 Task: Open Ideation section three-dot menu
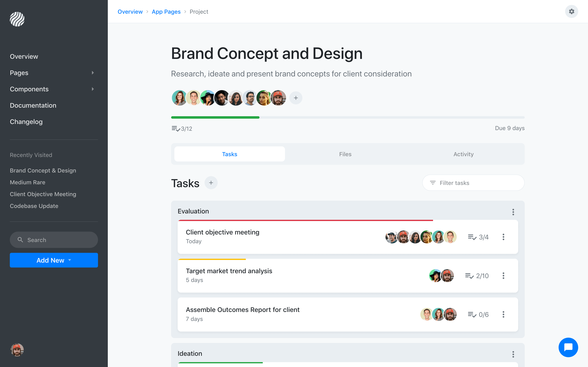[x=513, y=354]
